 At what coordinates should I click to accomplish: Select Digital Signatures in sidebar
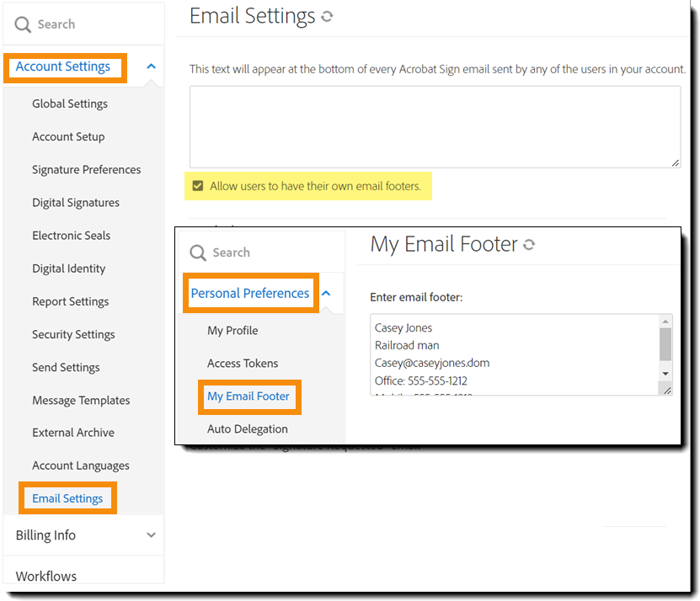click(x=76, y=203)
